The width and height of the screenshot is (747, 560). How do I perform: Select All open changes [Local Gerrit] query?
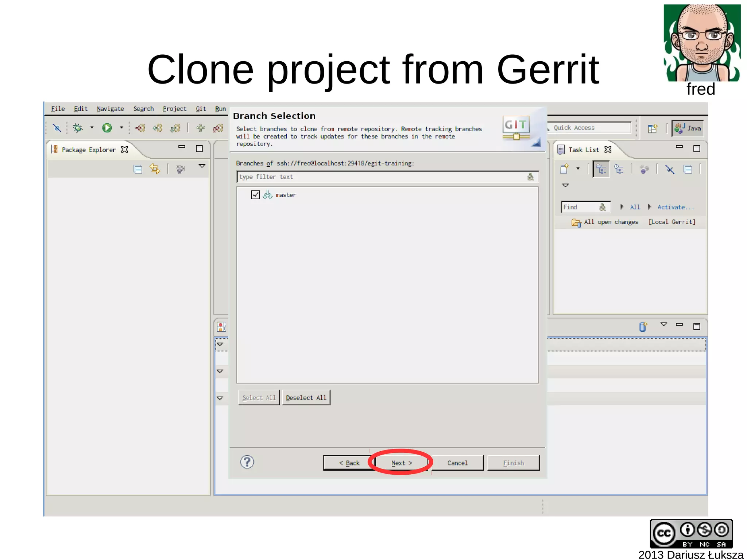633,222
